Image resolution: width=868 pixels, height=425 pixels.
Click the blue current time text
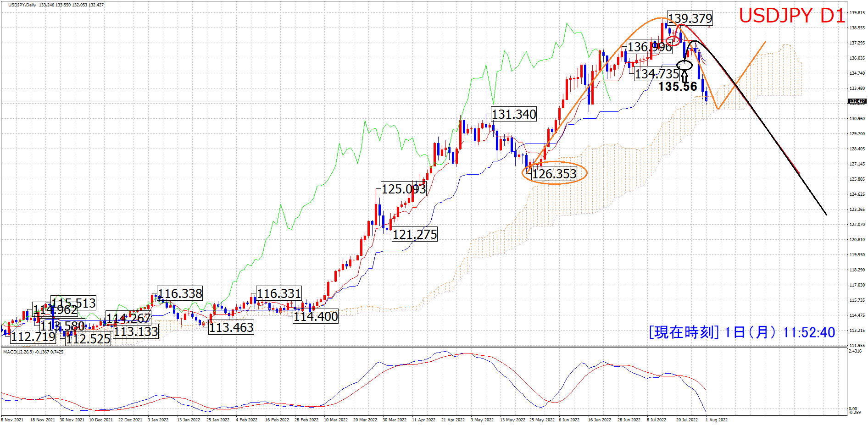pos(742,332)
